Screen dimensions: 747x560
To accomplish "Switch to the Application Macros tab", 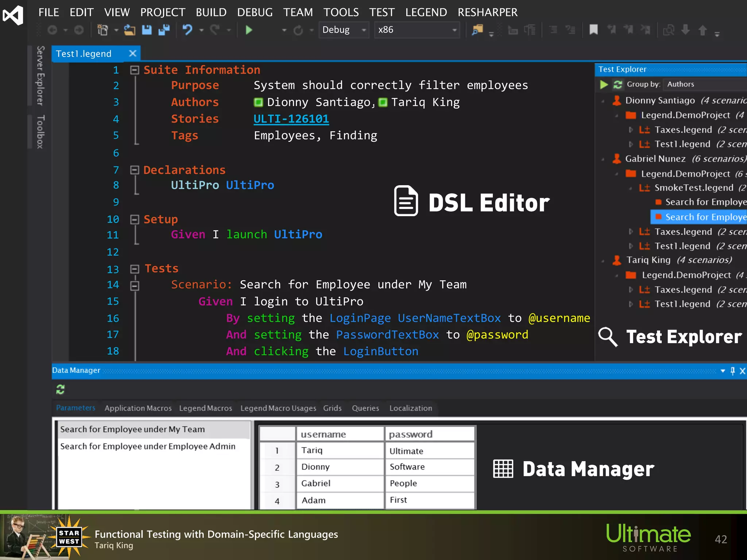I will coord(138,408).
